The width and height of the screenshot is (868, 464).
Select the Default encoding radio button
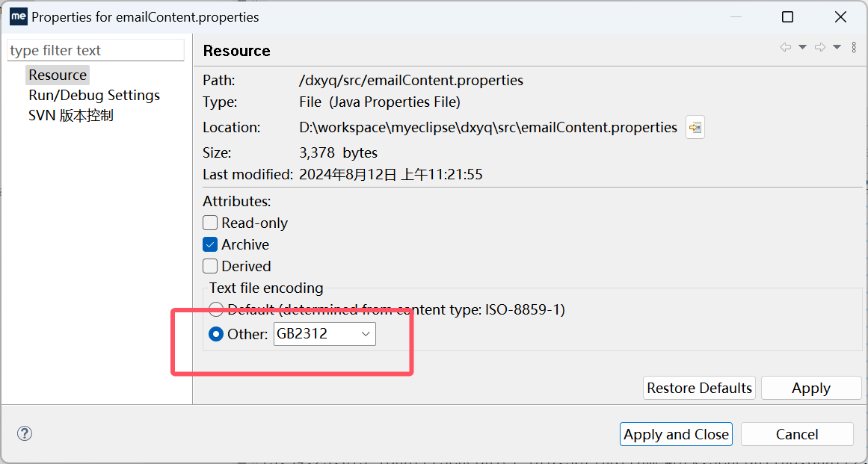[x=216, y=309]
